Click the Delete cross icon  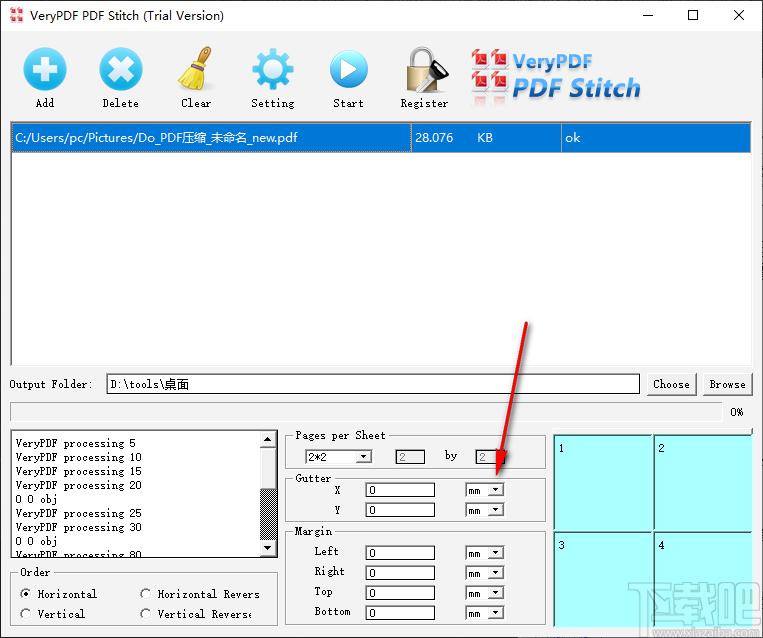coord(121,69)
